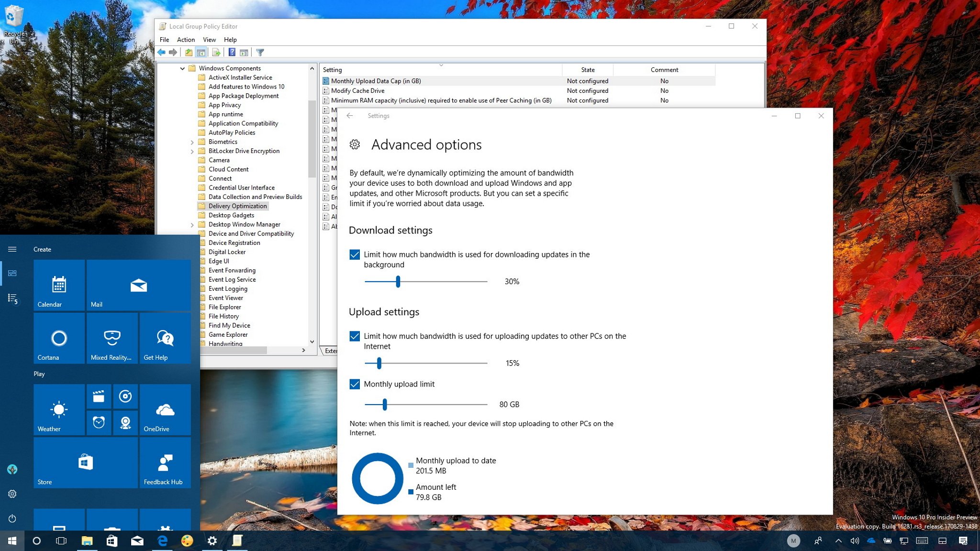Open the Calendar tile in Start menu
Viewport: 980px width, 551px height.
[x=59, y=286]
